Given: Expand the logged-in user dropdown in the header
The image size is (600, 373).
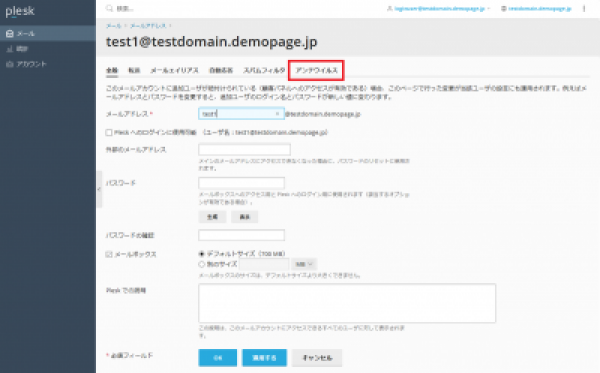Looking at the screenshot, I should click(439, 8).
